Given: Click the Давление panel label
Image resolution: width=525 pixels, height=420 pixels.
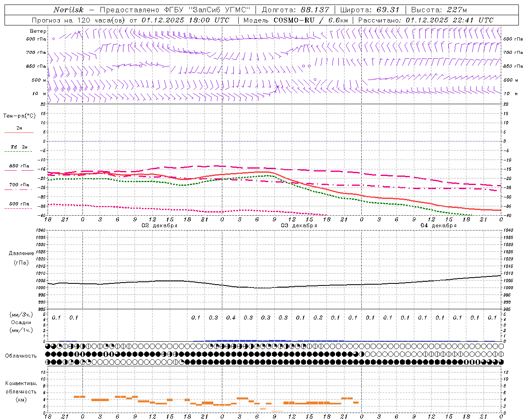Looking at the screenshot, I should pyautogui.click(x=21, y=253).
